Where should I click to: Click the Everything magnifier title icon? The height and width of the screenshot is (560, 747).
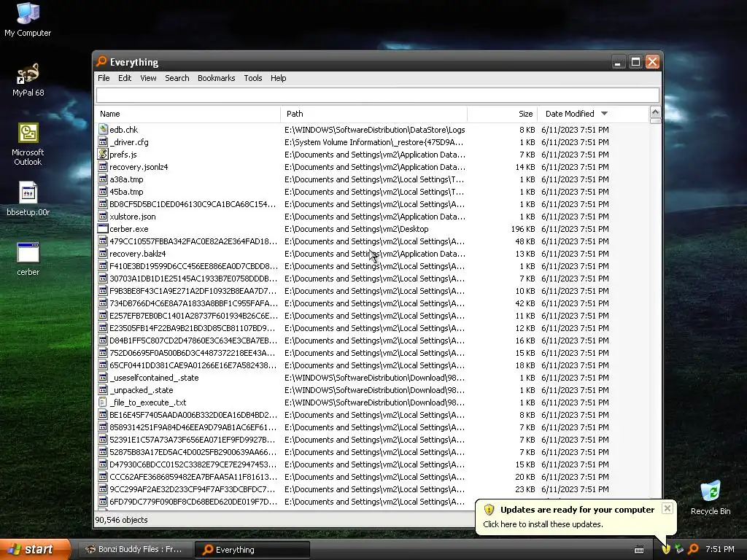click(x=101, y=61)
